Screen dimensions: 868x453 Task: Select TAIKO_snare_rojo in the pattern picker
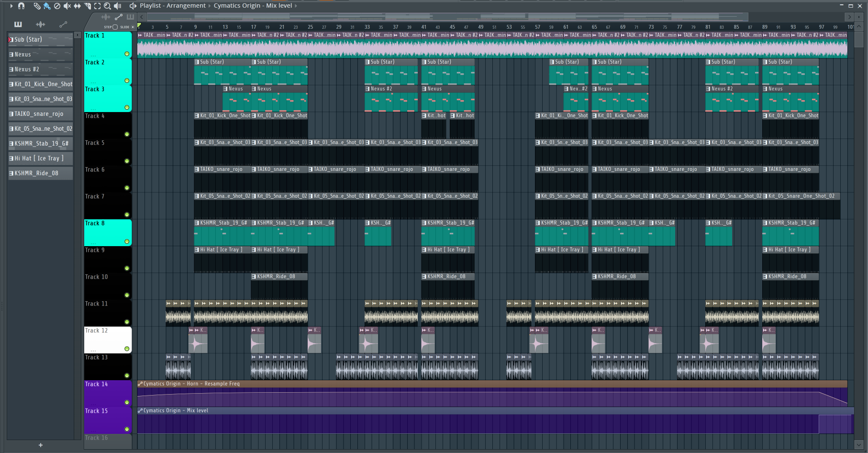point(41,113)
